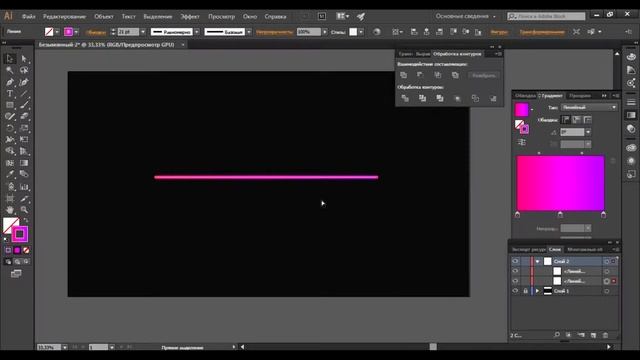The height and width of the screenshot is (360, 640).
Task: Toggle visibility eye of Слой 2
Action: (x=515, y=261)
